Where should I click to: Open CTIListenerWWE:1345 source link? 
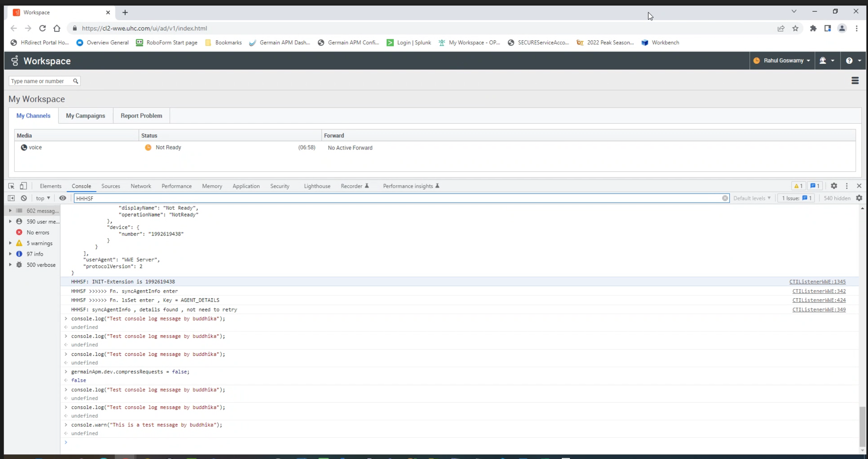pyautogui.click(x=817, y=282)
